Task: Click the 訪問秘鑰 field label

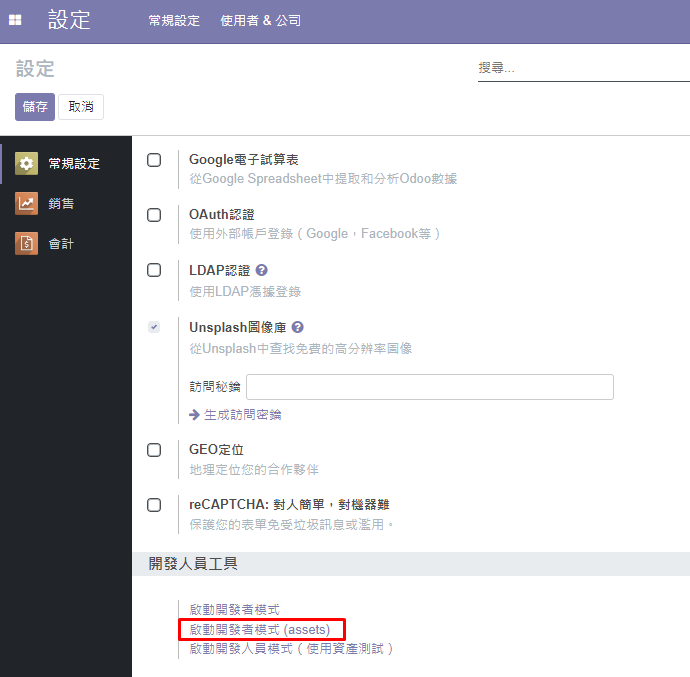Action: [215, 387]
